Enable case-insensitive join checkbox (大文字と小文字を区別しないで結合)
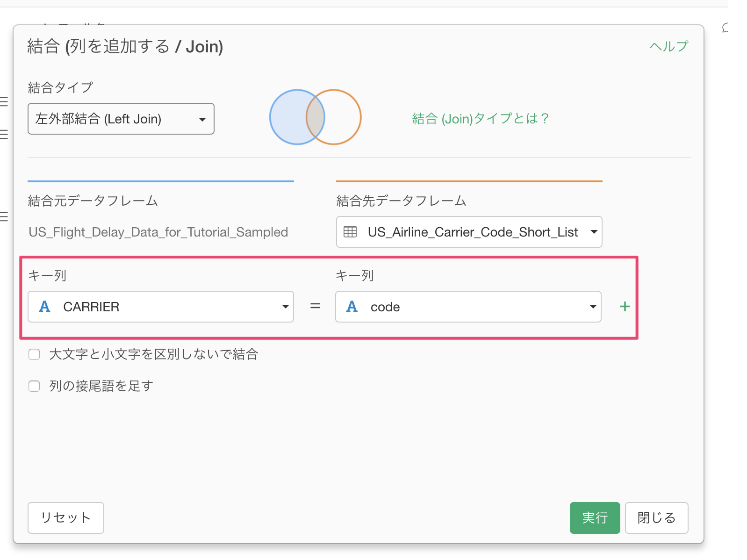 click(x=34, y=354)
